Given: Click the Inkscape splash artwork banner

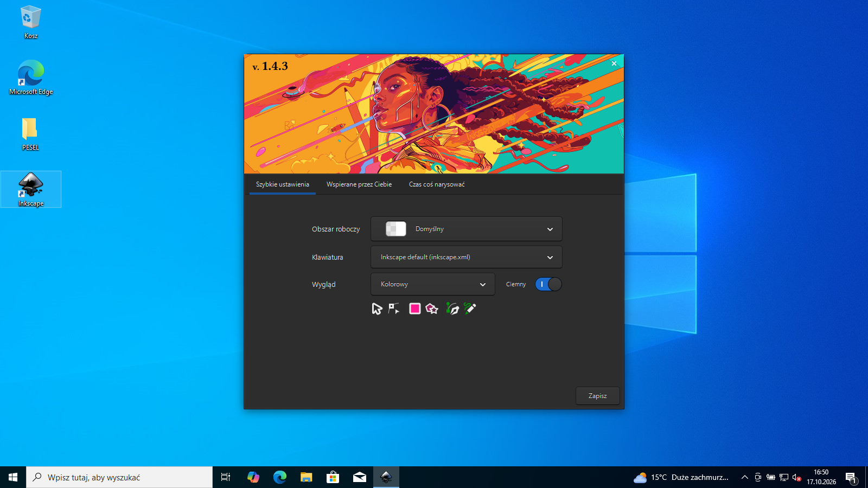Looking at the screenshot, I should [x=434, y=114].
